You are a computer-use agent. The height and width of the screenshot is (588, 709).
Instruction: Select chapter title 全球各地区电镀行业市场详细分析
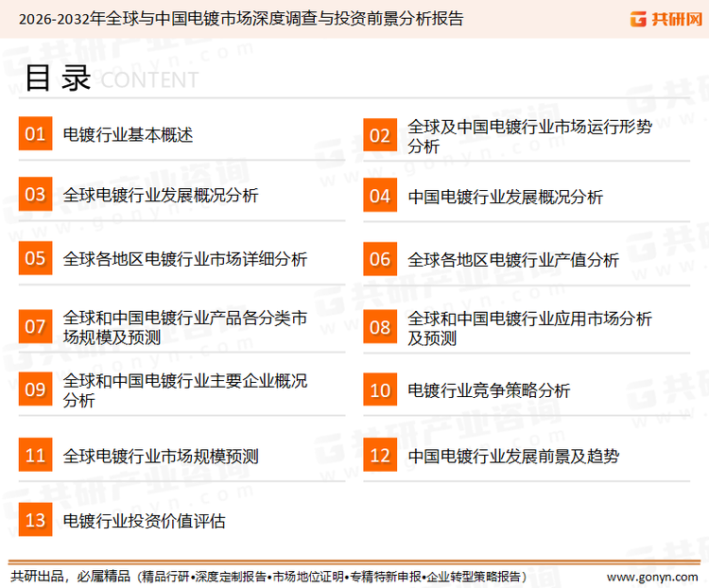tap(185, 259)
